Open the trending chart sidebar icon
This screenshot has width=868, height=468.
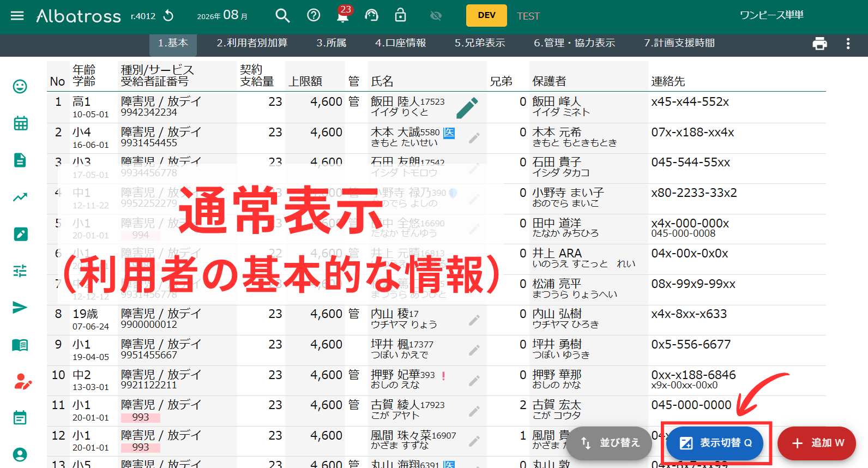pos(20,197)
